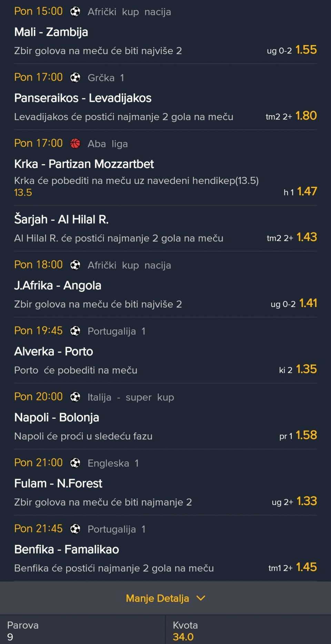331x644 pixels.
Task: Select the Krka - Partizan Mozzartbet match
Action: (84, 164)
